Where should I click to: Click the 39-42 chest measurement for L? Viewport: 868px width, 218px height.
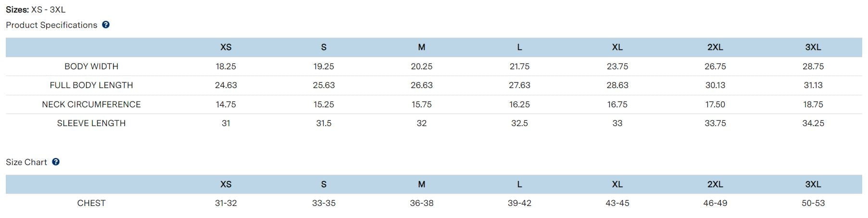519,203
